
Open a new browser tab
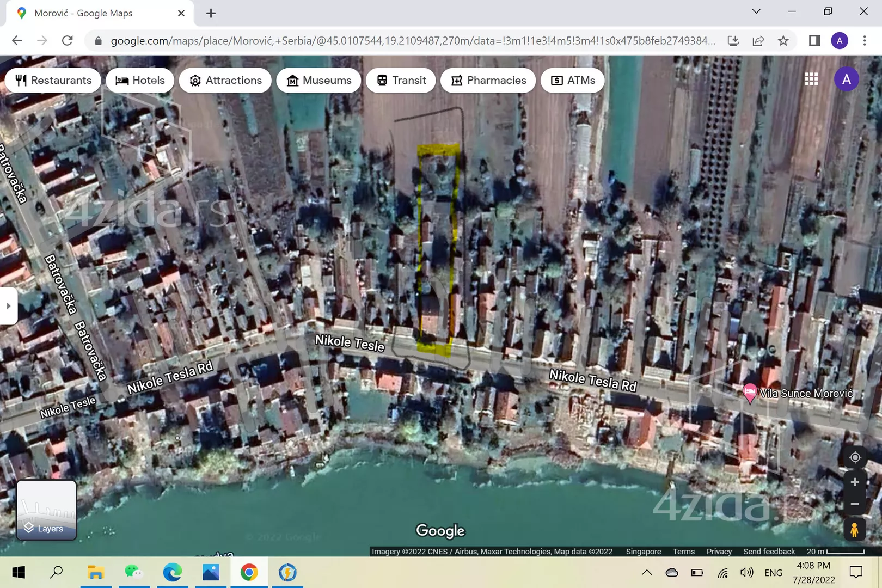coord(211,13)
